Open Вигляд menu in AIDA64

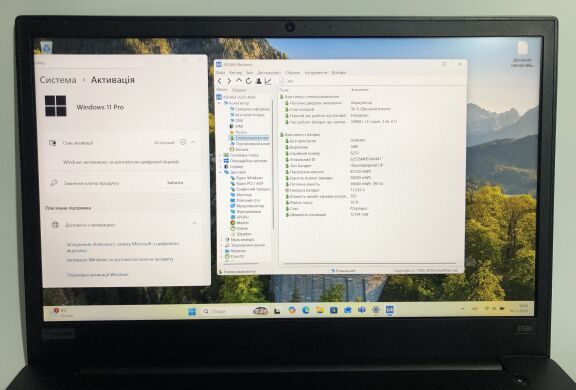pyautogui.click(x=235, y=73)
